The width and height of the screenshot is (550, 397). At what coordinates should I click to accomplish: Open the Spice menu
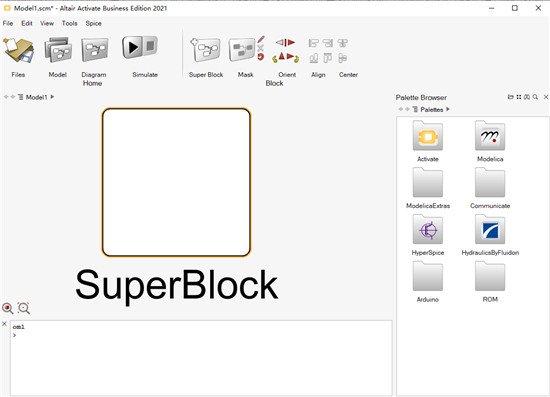click(93, 23)
